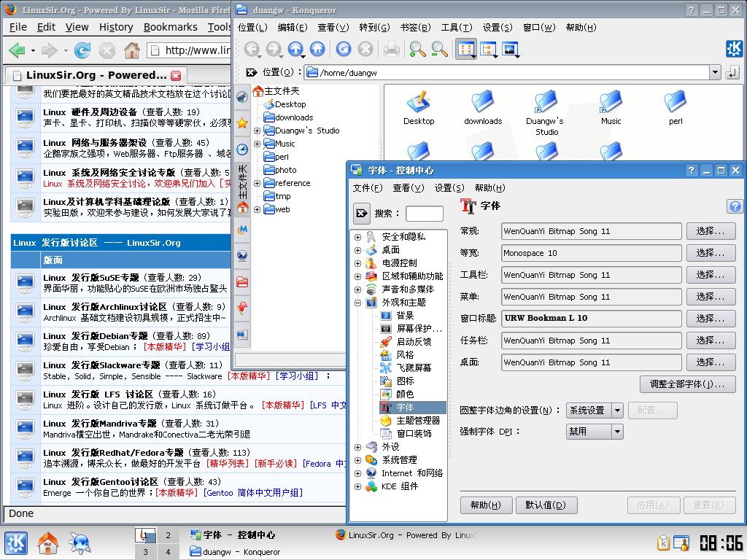The width and height of the screenshot is (747, 560).
Task: Close the LinuxSir.Org tab in Firefox
Action: pos(176,75)
